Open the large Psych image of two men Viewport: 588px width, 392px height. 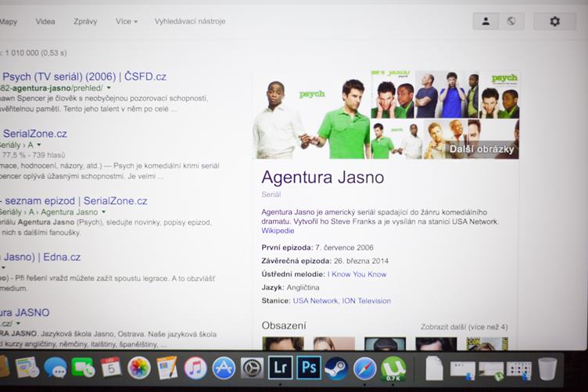point(312,115)
